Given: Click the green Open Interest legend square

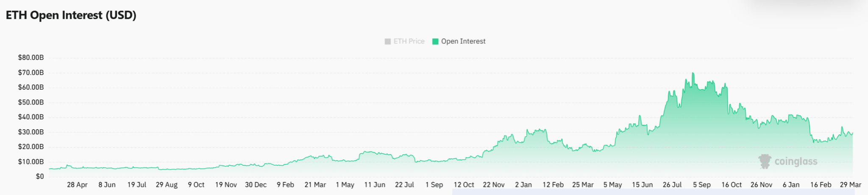Looking at the screenshot, I should click(x=435, y=41).
